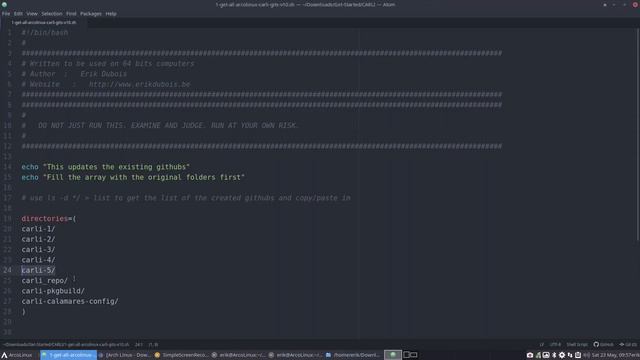The image size is (640, 360).
Task: Click the echo 'This updates the existing githubs' line
Action: [106, 167]
